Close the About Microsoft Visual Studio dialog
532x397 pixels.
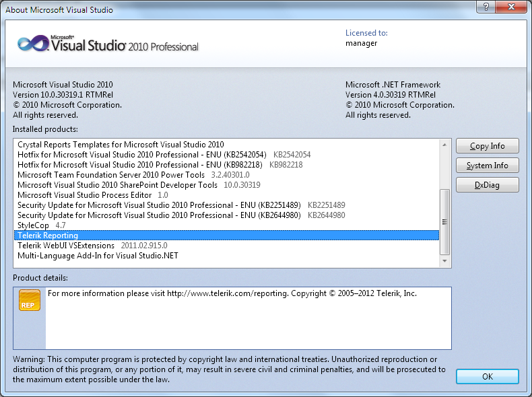click(511, 7)
